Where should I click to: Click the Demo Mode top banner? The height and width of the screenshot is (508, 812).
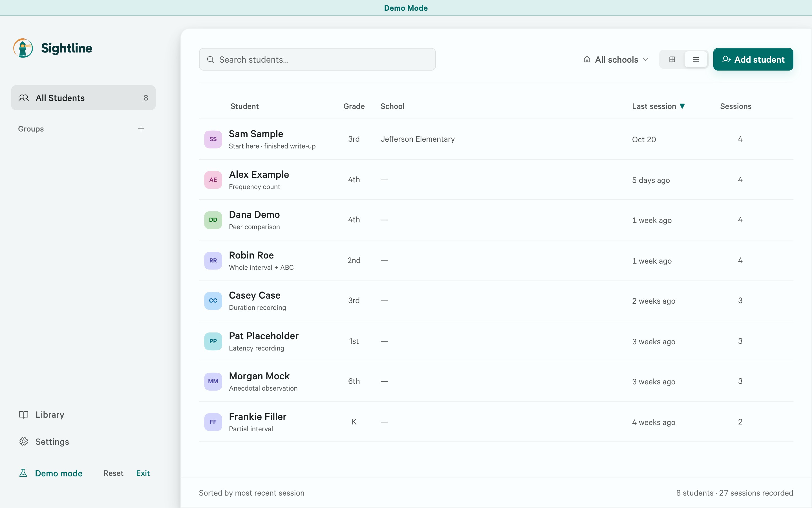[x=406, y=8]
